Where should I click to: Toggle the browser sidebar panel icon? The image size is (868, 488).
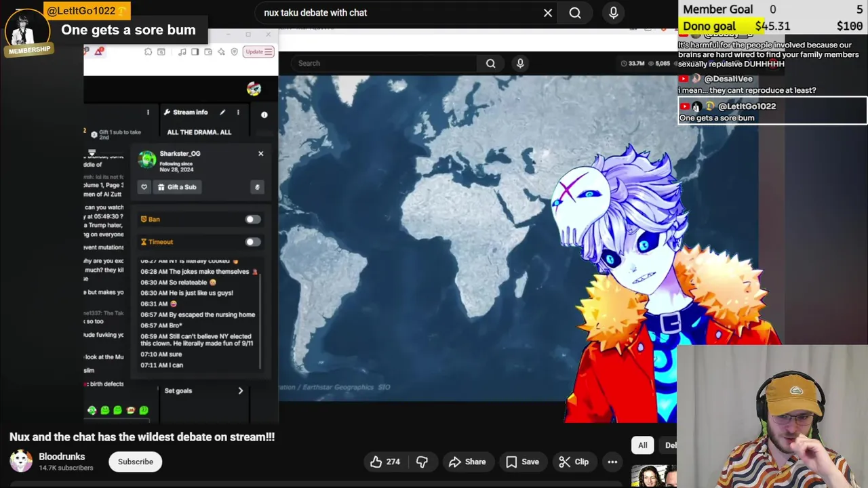(195, 52)
